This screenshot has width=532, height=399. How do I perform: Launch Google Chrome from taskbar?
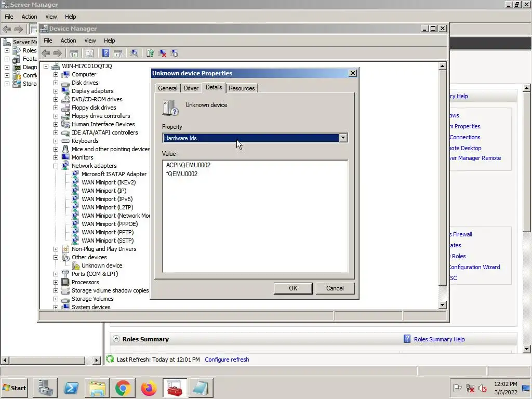pos(123,388)
